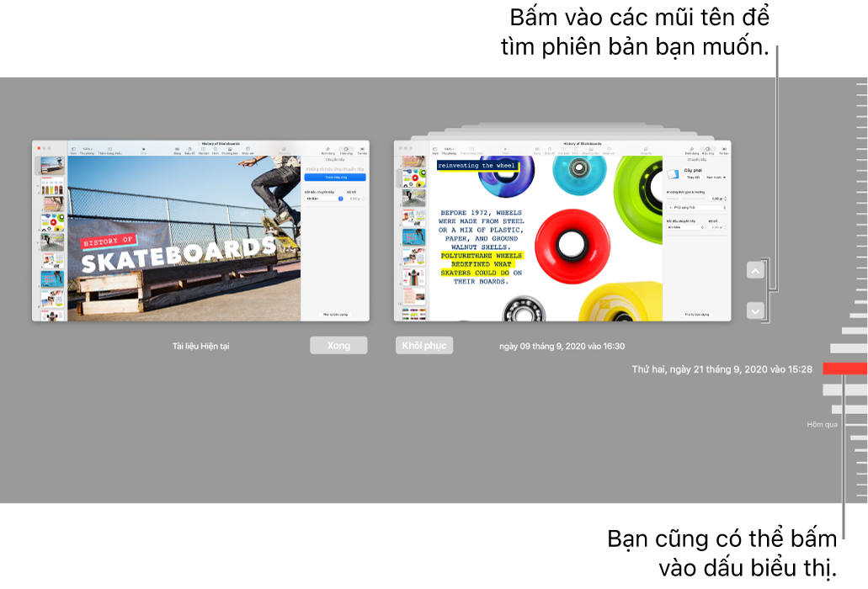Open Hiệu ứng animate inspector in older version
This screenshot has height=589, width=868.
coord(708,151)
